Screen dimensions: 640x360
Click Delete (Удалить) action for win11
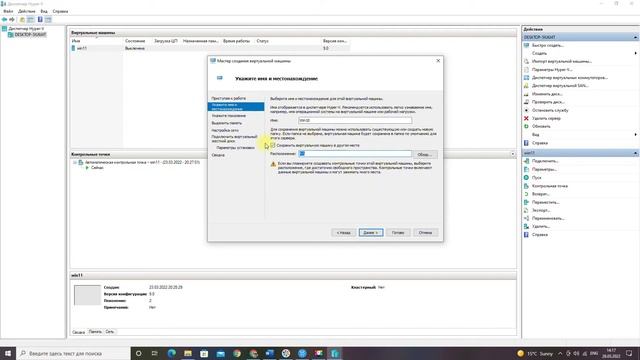tap(541, 227)
